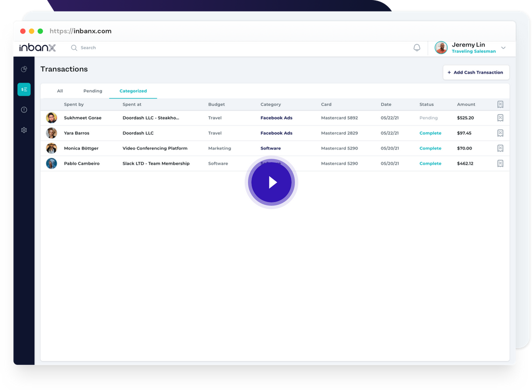Select the Categorized tab
This screenshot has width=532, height=392.
pos(133,91)
